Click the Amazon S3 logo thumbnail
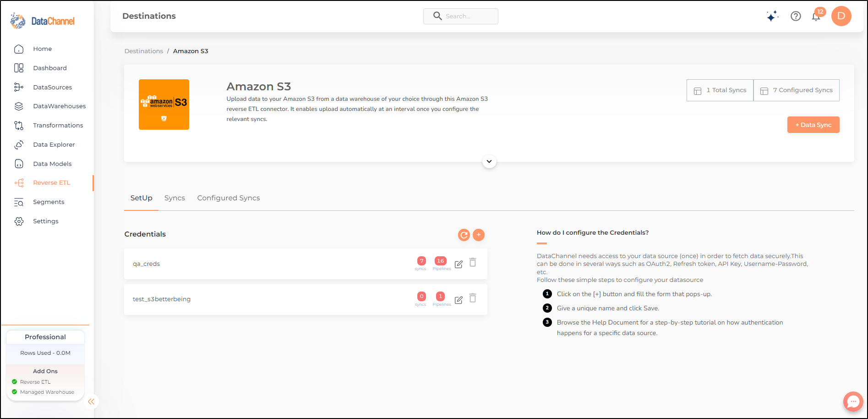This screenshot has width=868, height=419. [x=164, y=105]
